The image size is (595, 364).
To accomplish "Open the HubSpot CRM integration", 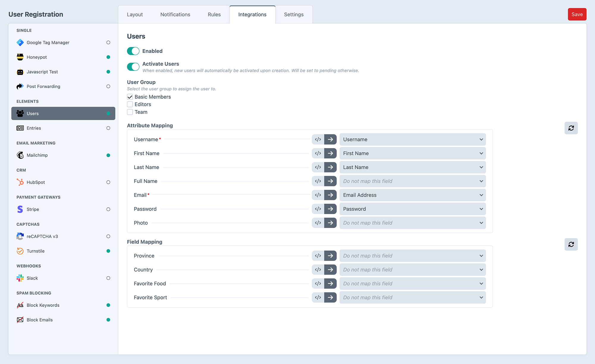I will point(36,182).
